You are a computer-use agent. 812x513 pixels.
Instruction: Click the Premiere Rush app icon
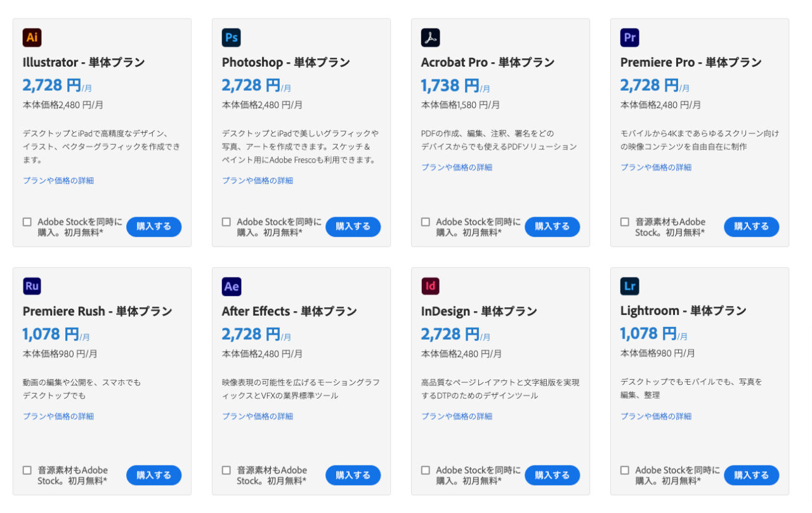32,286
